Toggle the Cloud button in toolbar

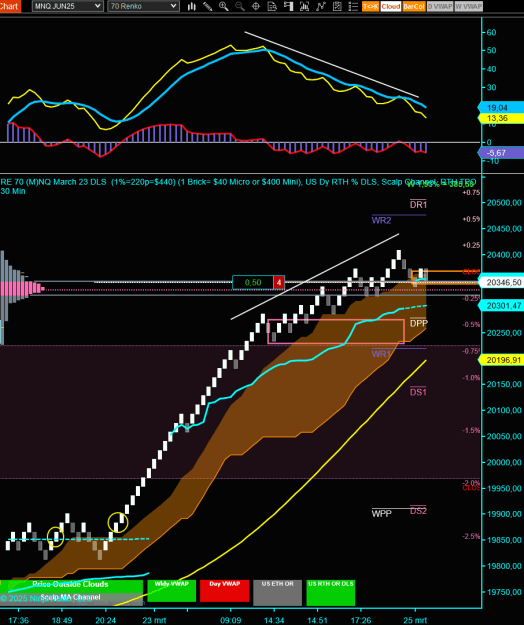(391, 6)
